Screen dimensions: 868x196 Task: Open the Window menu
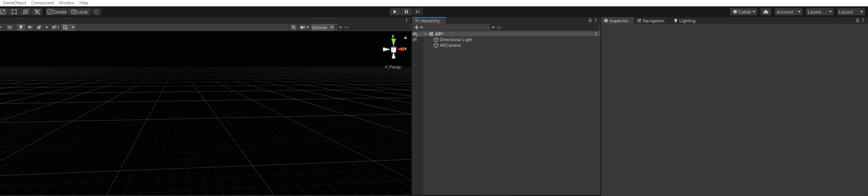point(67,3)
